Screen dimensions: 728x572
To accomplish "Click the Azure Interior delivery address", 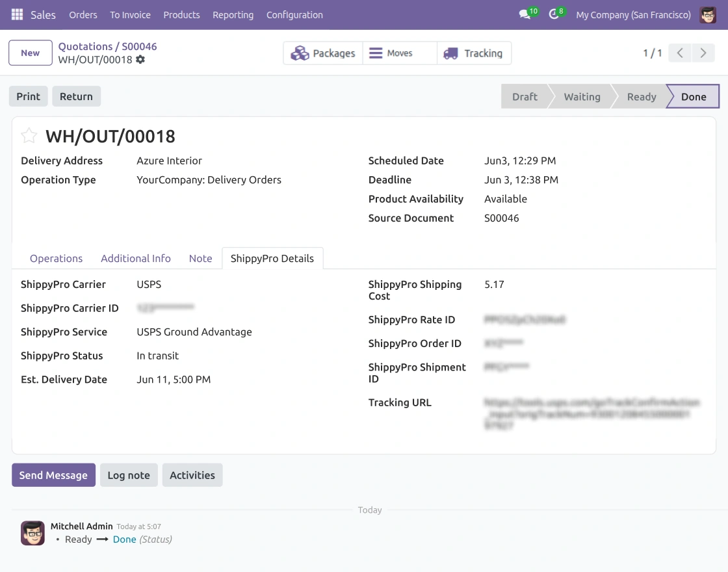I will [170, 161].
